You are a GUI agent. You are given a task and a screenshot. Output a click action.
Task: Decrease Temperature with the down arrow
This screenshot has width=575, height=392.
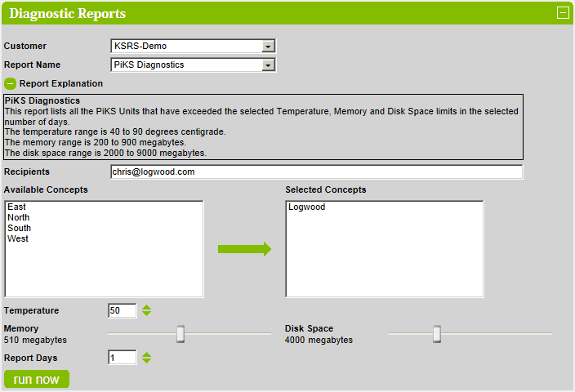147,314
